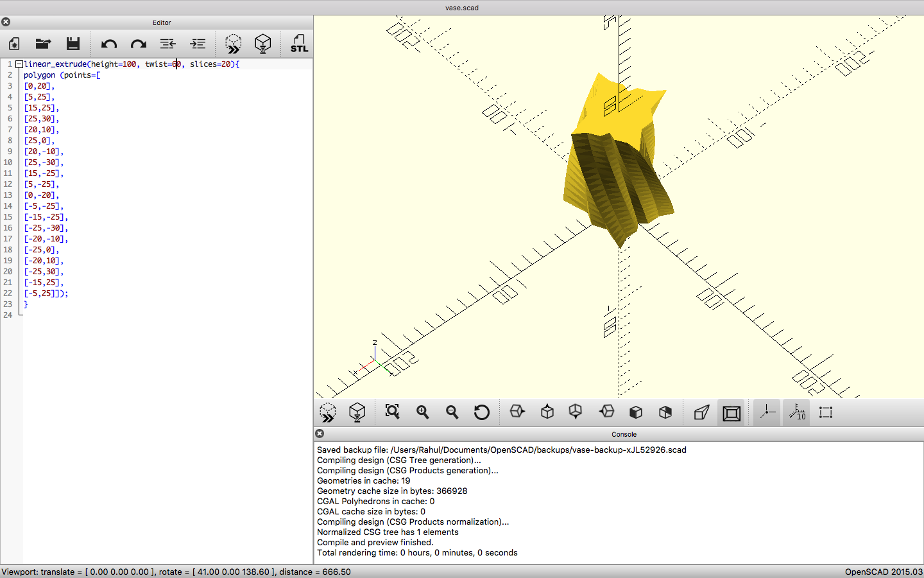The width and height of the screenshot is (924, 578).
Task: Toggle Show Scale Markers
Action: point(797,412)
